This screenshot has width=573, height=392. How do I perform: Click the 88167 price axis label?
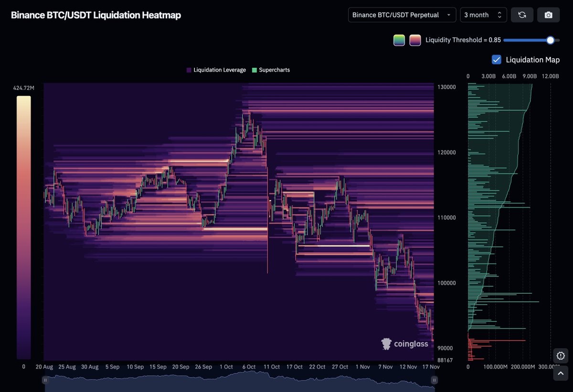[x=445, y=360]
